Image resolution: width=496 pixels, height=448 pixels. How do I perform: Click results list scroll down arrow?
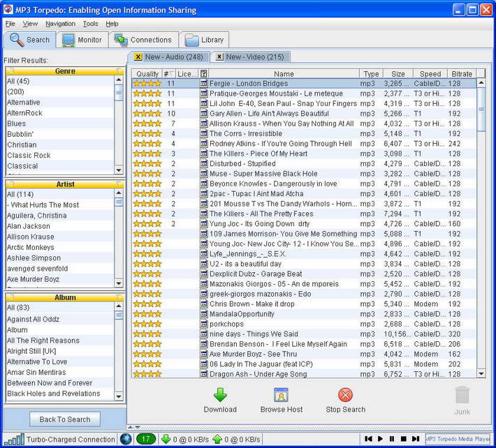481,374
